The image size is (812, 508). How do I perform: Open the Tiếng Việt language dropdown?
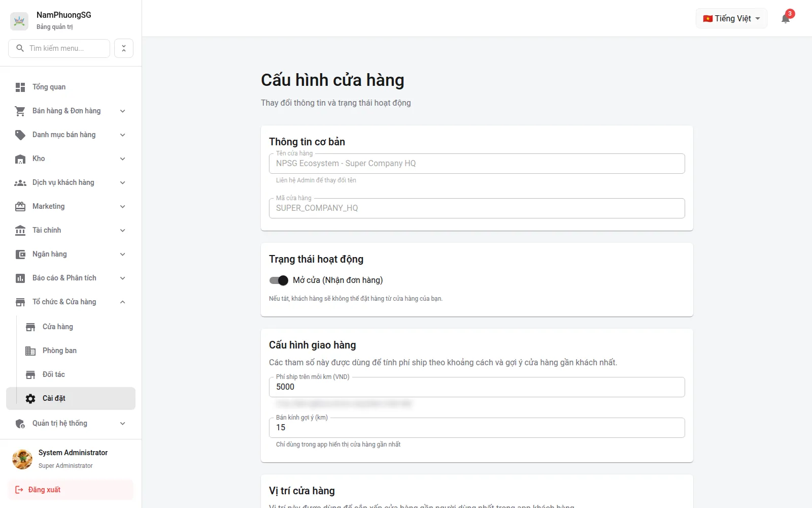coord(731,19)
